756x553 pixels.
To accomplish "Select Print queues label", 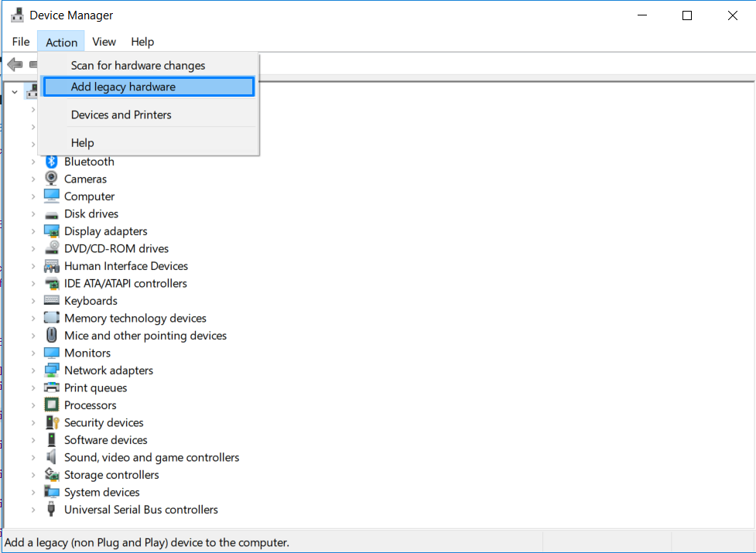I will (95, 387).
